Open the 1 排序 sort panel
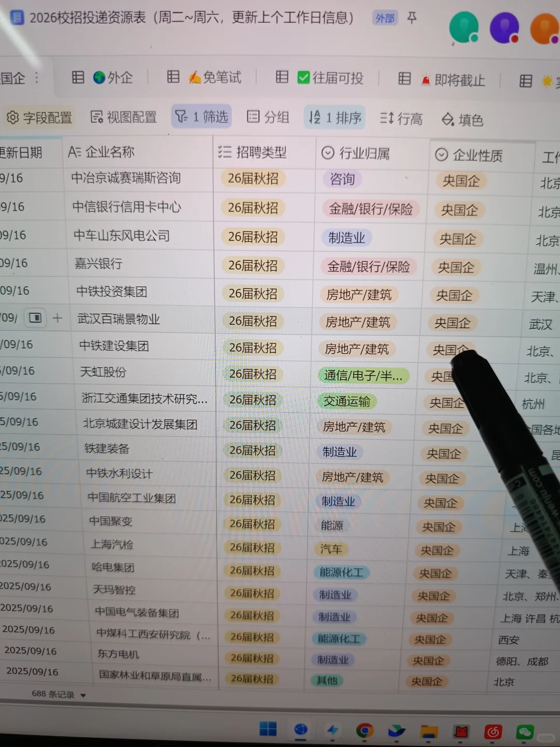Screen dimensions: 560x747 [x=334, y=117]
